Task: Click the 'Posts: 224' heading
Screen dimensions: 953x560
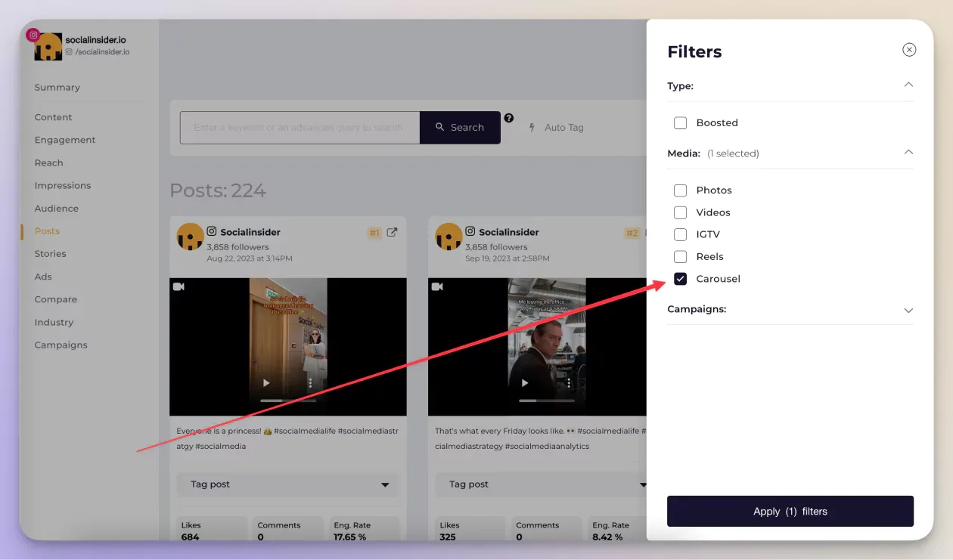Action: [218, 190]
